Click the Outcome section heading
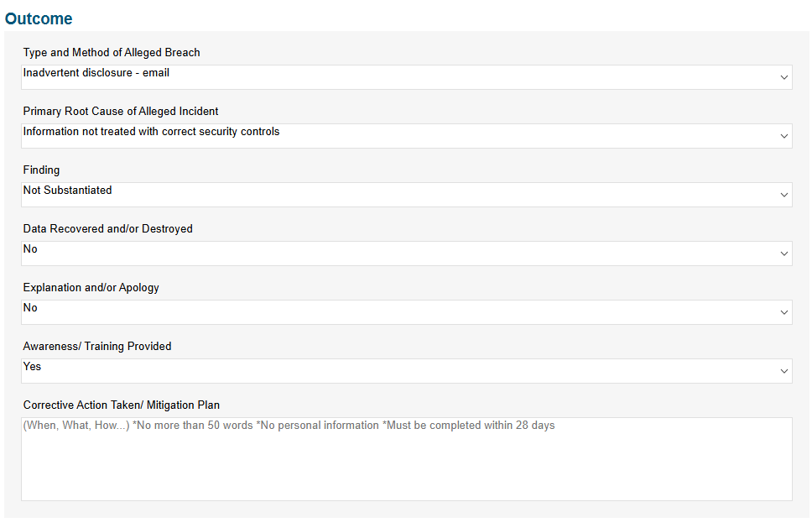The height and width of the screenshot is (528, 812). coord(39,18)
